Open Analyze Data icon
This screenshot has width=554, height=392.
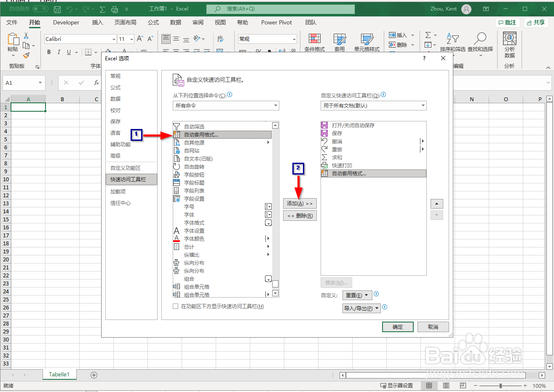510,38
